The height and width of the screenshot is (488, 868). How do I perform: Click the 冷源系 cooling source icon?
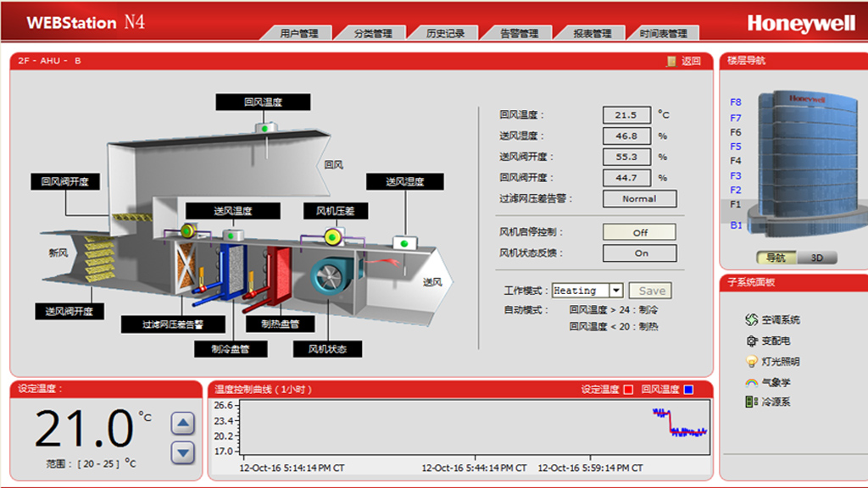coord(751,402)
